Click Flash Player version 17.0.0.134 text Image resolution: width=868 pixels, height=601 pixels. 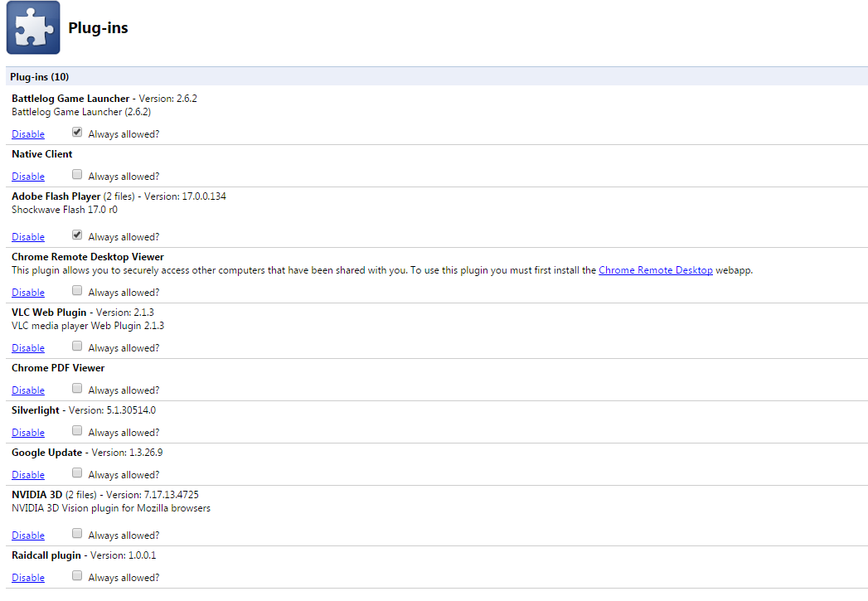[185, 196]
